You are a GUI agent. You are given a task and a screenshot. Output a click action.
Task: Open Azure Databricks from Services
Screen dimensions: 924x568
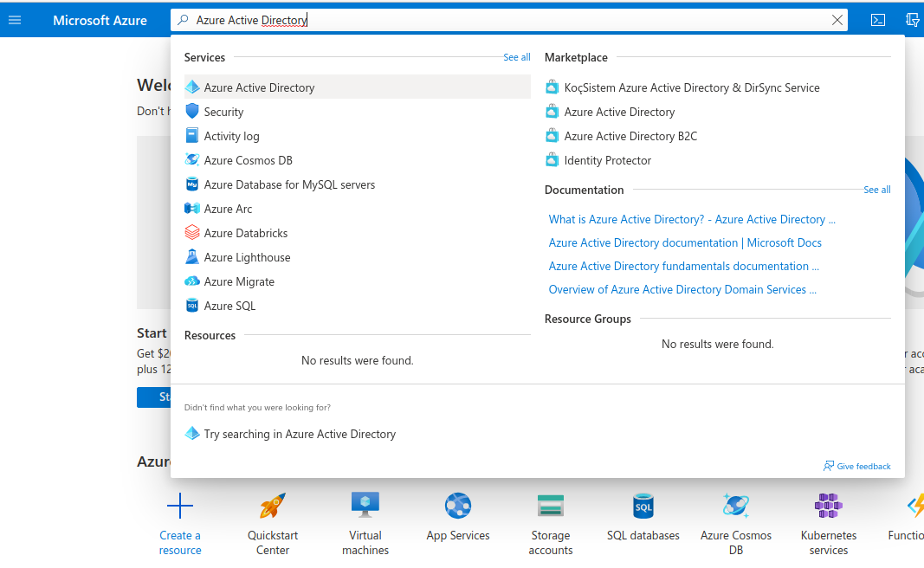(245, 232)
